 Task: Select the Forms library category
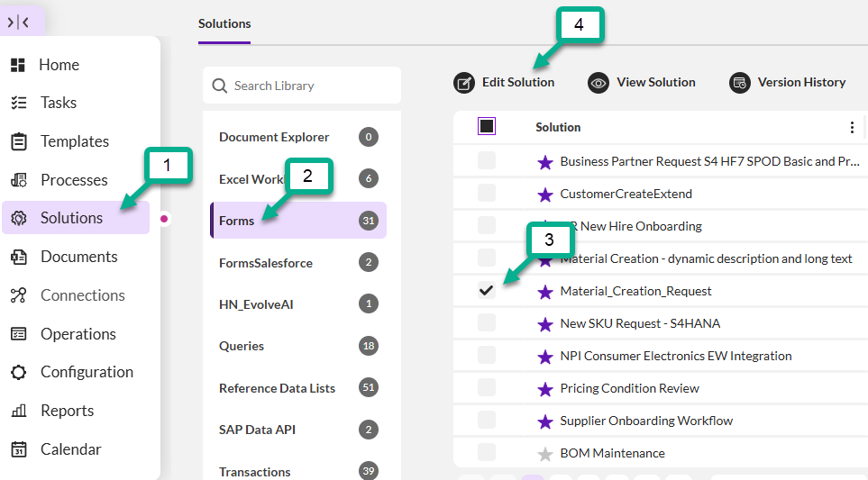click(237, 221)
